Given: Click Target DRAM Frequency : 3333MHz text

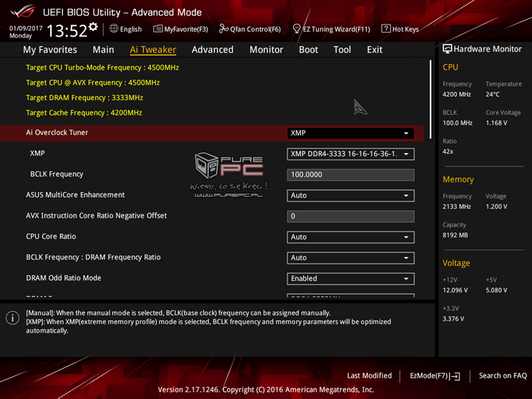Looking at the screenshot, I should tap(84, 98).
